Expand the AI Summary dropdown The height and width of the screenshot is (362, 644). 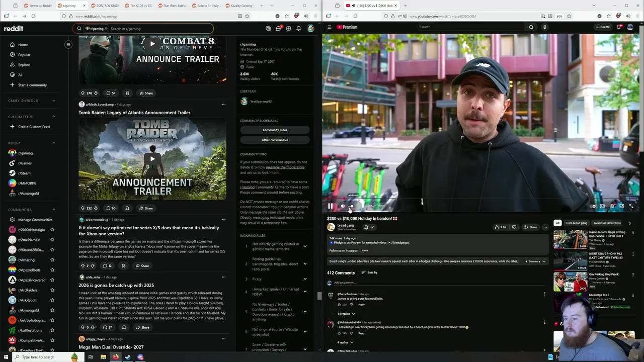pos(535,261)
